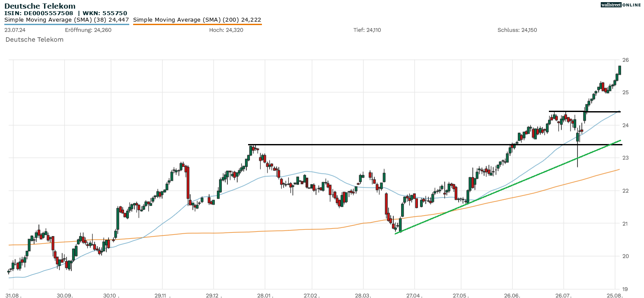Click the 23.07.24 date label
This screenshot has height=298, width=644.
(x=15, y=30)
